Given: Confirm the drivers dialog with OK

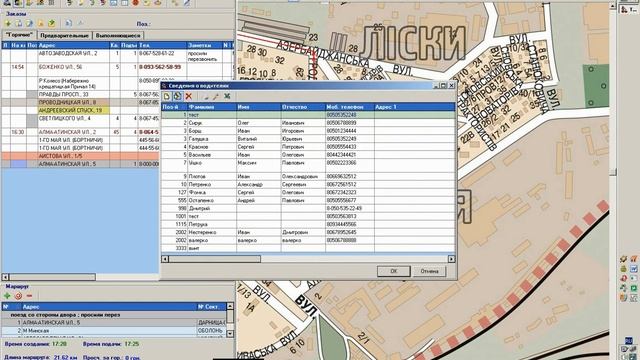Looking at the screenshot, I should coord(393,271).
